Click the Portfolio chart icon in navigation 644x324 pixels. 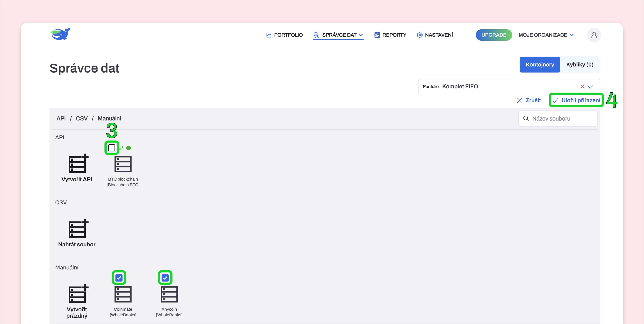pyautogui.click(x=269, y=35)
